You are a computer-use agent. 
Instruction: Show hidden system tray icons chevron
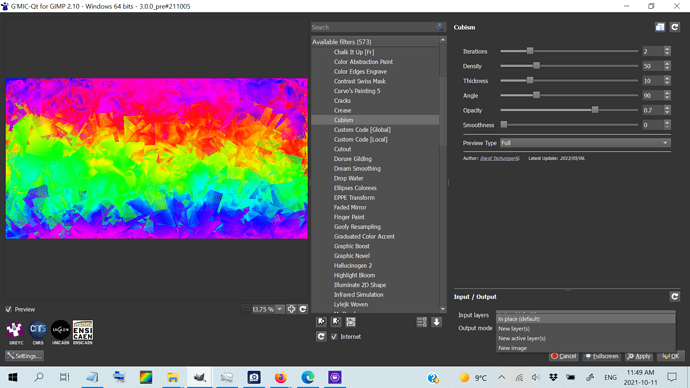[502, 377]
